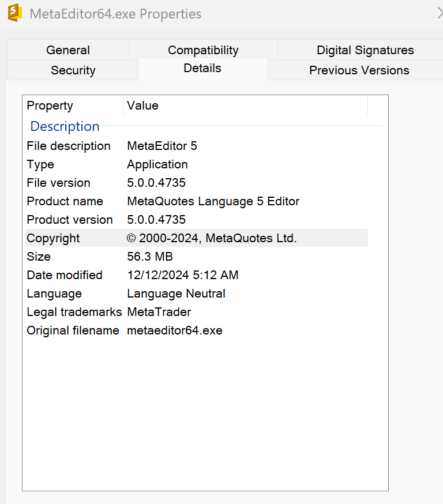Click MetaQuotes Language 5 Editor value
443x504 pixels.
coord(213,201)
